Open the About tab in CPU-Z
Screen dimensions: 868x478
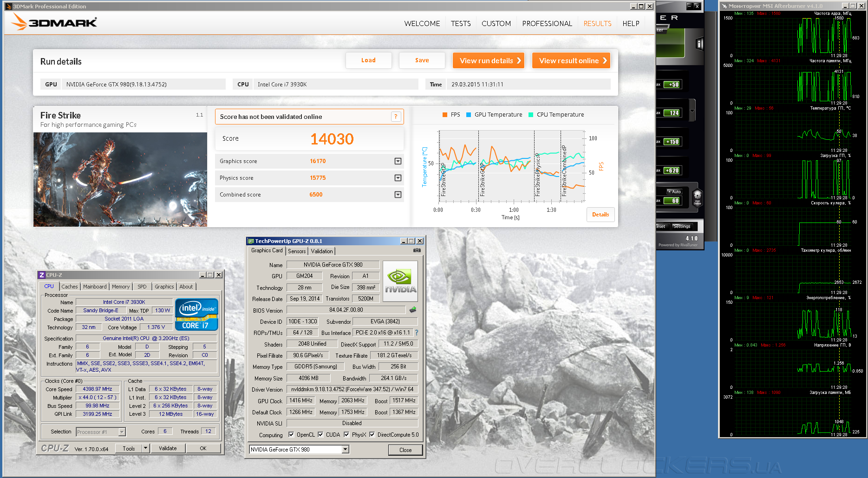click(x=186, y=287)
